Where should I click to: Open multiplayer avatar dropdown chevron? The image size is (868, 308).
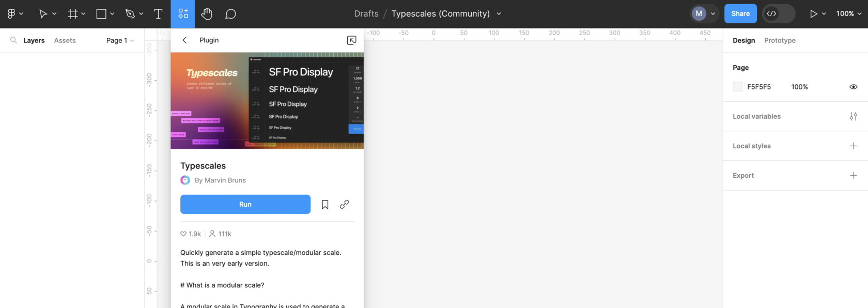(x=713, y=14)
